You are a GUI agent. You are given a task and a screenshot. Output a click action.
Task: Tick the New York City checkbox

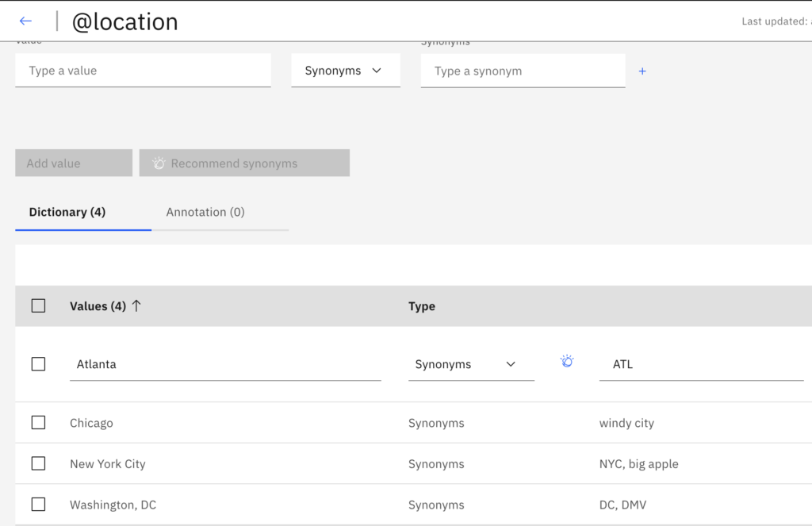pyautogui.click(x=38, y=463)
